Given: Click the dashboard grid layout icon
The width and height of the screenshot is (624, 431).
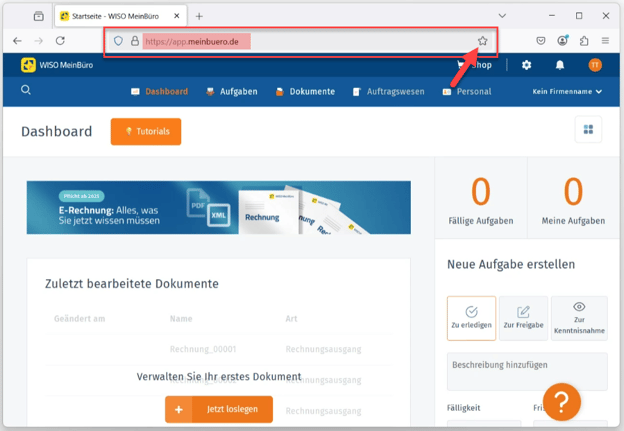Looking at the screenshot, I should pyautogui.click(x=588, y=130).
